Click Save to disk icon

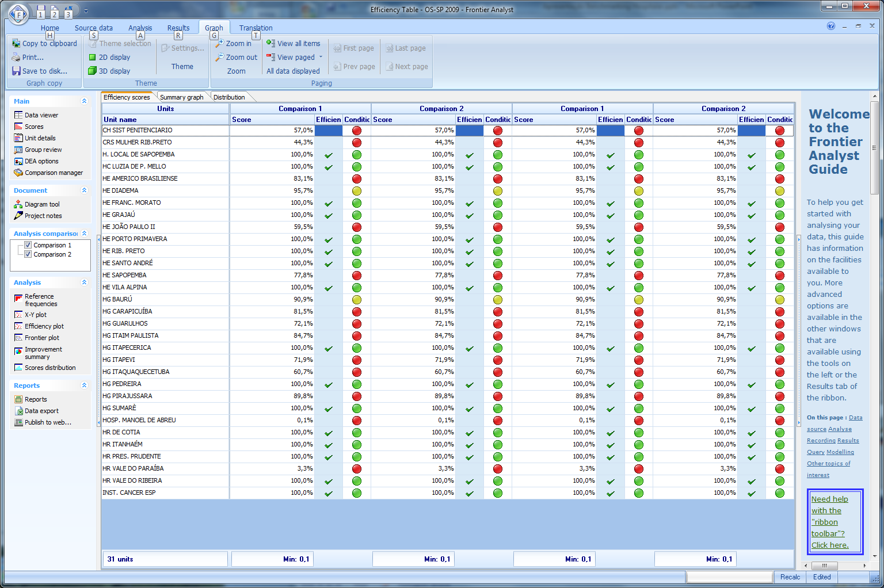(x=16, y=71)
